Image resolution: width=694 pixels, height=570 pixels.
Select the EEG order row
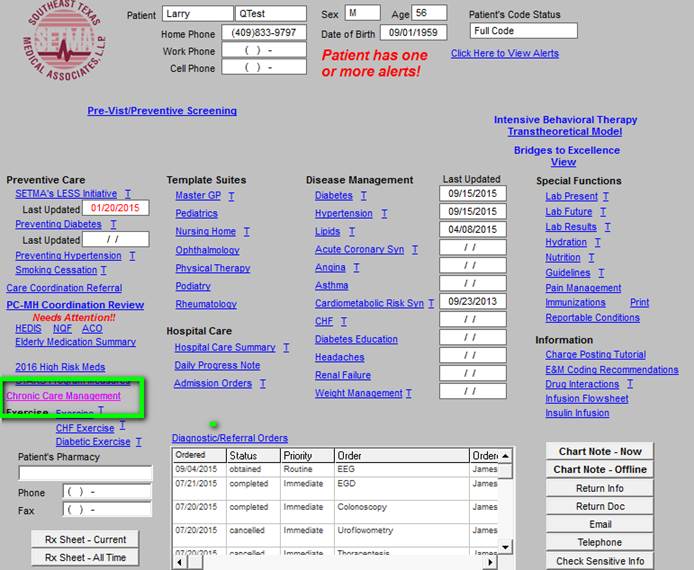coord(335,469)
